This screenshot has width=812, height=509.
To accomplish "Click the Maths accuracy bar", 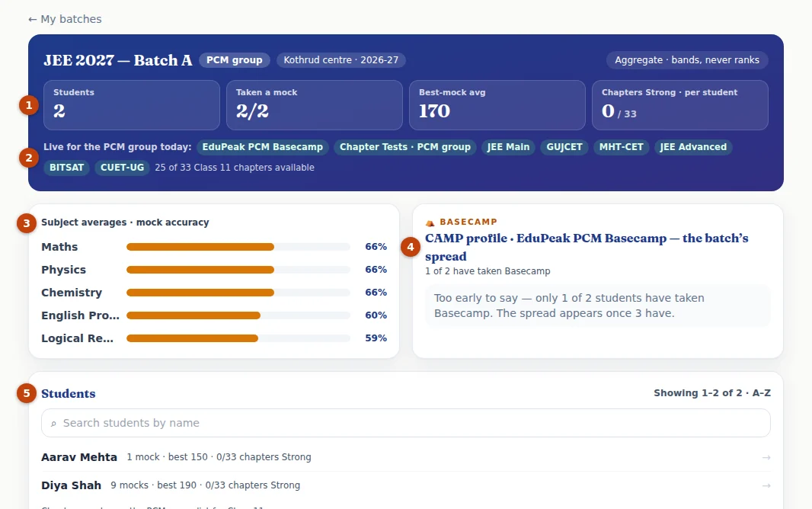I will (x=238, y=247).
